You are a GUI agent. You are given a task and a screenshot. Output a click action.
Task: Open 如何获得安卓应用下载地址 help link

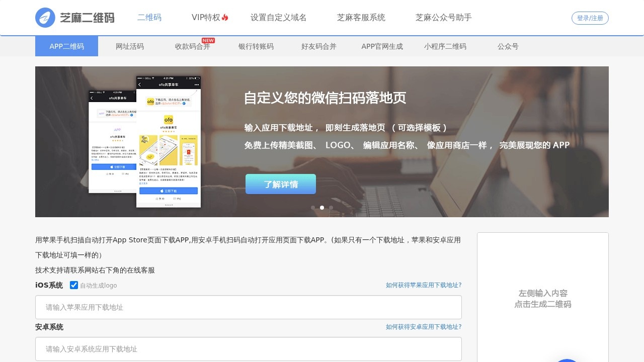(423, 327)
